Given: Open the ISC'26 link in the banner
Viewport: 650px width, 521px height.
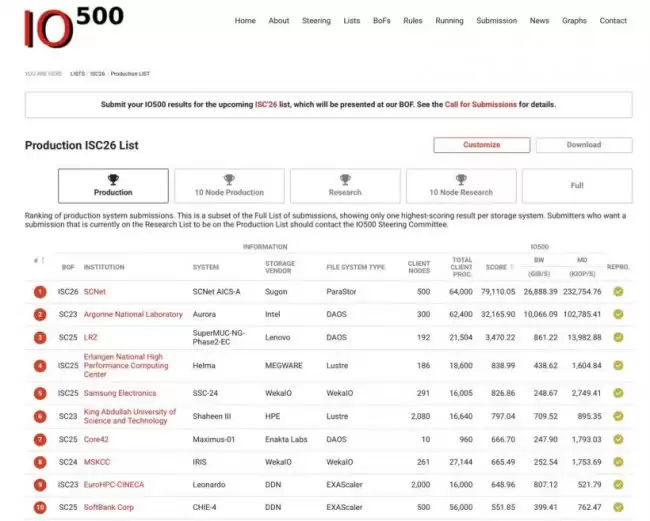Looking at the screenshot, I should click(266, 104).
